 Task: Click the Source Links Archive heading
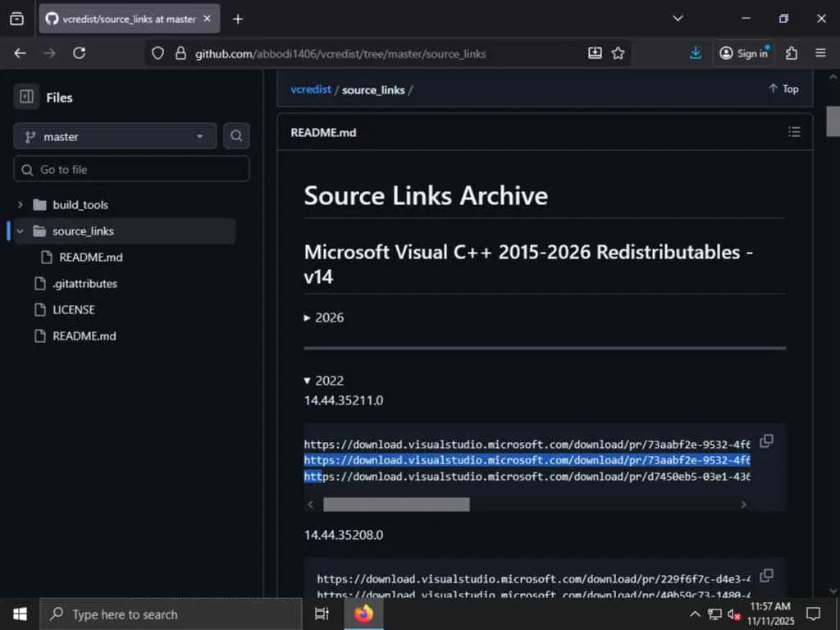tap(426, 195)
